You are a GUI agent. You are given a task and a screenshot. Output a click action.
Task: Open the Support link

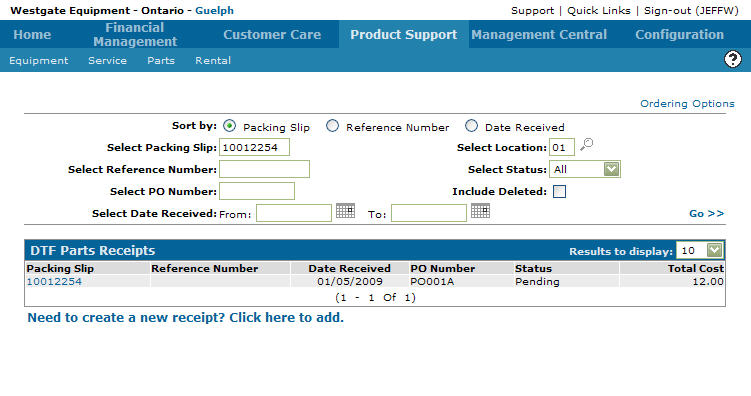click(x=533, y=11)
